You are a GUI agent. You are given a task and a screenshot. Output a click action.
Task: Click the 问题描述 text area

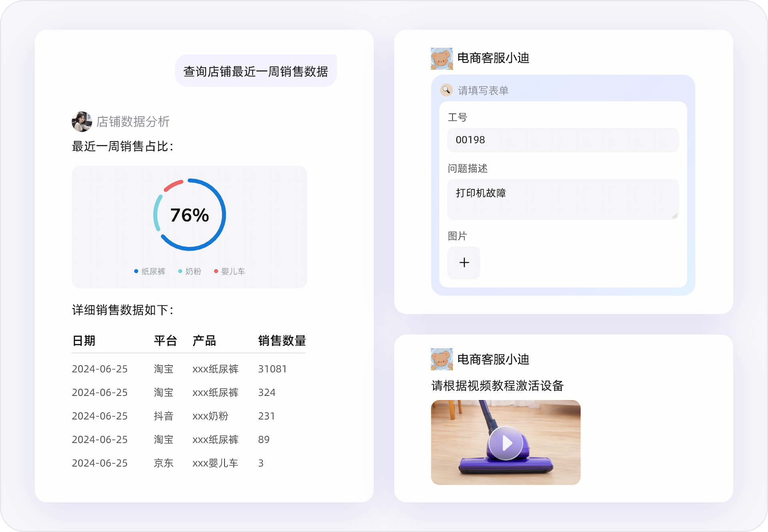[x=563, y=199]
